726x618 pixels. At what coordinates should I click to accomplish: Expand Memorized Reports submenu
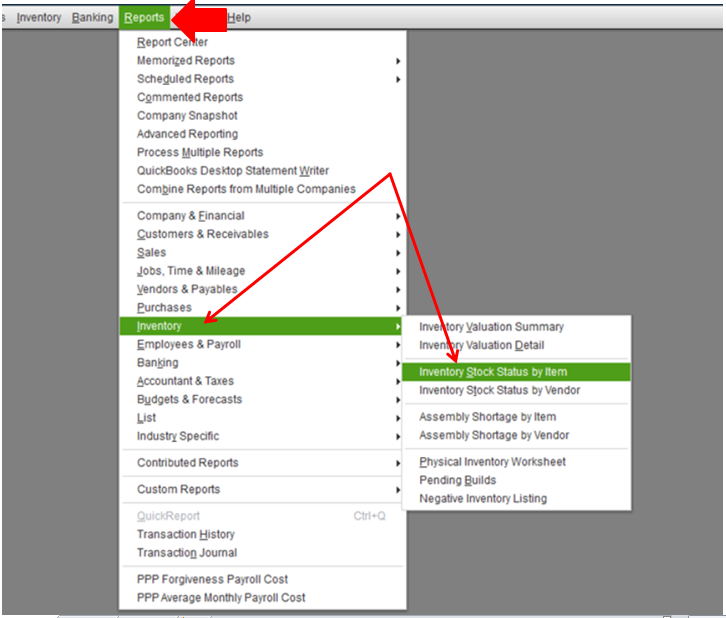263,61
